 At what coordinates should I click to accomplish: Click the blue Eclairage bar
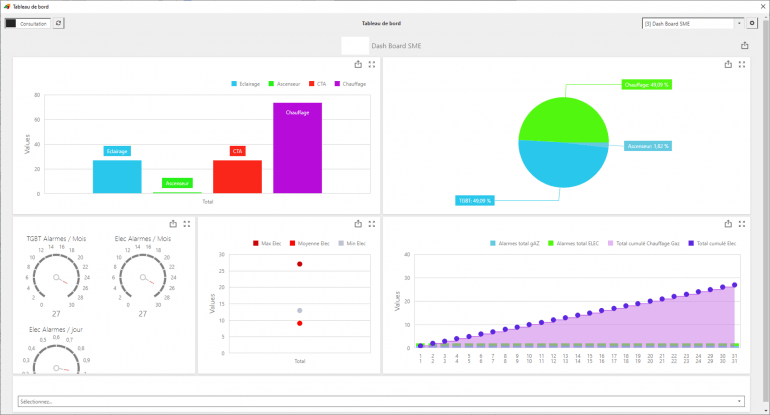click(117, 176)
